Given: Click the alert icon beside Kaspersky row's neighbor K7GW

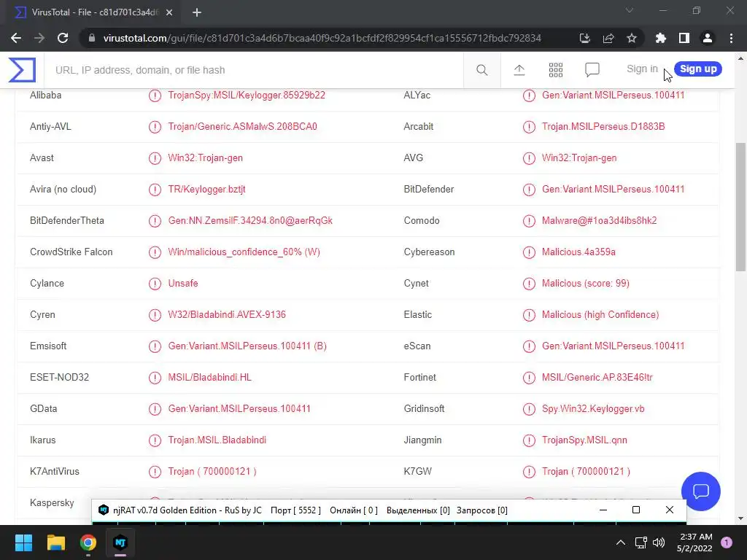Looking at the screenshot, I should (529, 472).
